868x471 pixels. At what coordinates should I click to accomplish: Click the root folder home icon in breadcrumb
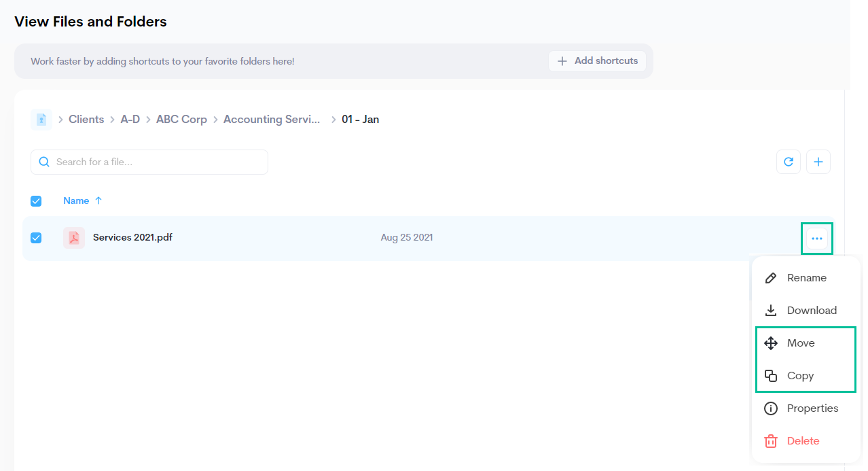pos(41,120)
